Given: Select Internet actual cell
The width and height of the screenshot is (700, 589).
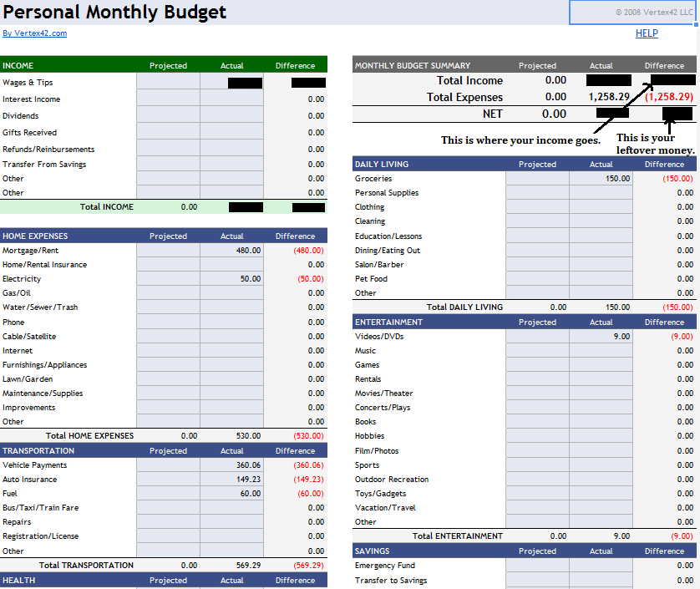Looking at the screenshot, I should (231, 351).
